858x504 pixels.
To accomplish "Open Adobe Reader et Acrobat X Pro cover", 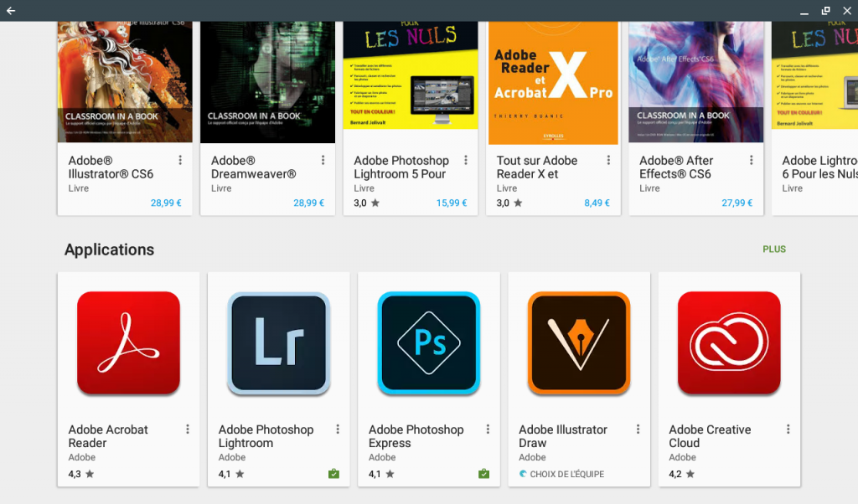I will [553, 83].
